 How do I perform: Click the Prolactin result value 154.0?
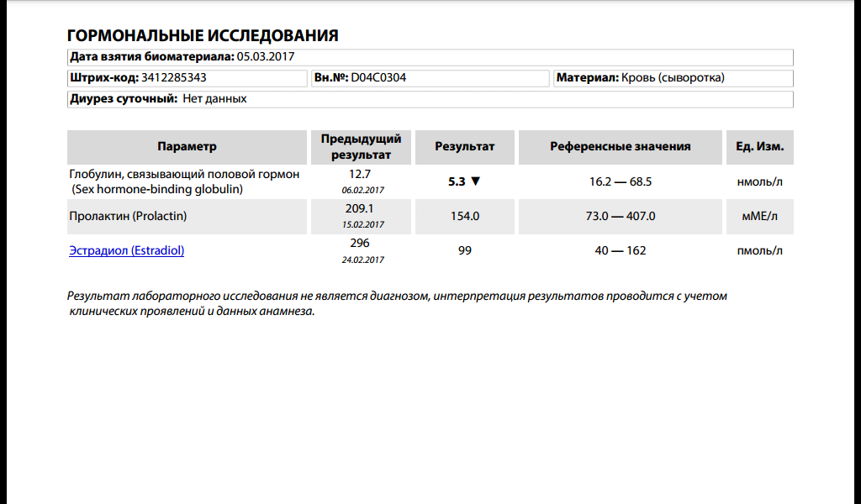coord(464,216)
